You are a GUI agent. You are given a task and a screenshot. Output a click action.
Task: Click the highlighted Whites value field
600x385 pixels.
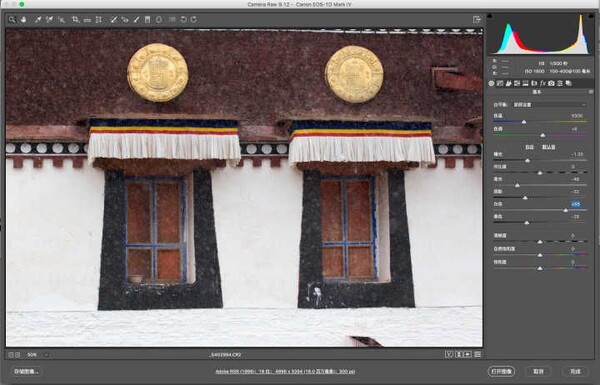pos(576,204)
